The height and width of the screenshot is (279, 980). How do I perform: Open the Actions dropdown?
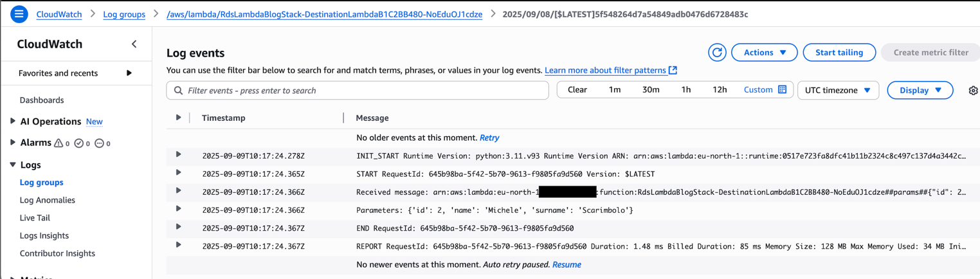[765, 53]
